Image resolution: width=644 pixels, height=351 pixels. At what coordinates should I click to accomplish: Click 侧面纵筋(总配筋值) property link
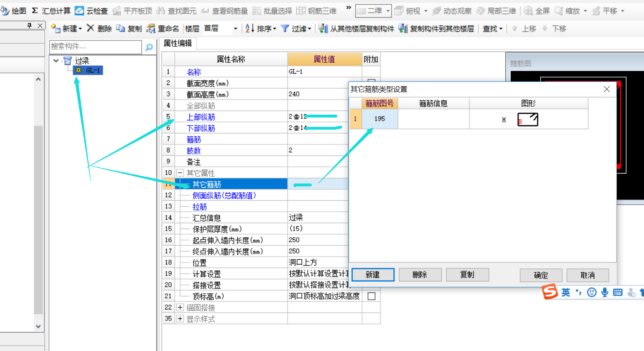pyautogui.click(x=224, y=196)
